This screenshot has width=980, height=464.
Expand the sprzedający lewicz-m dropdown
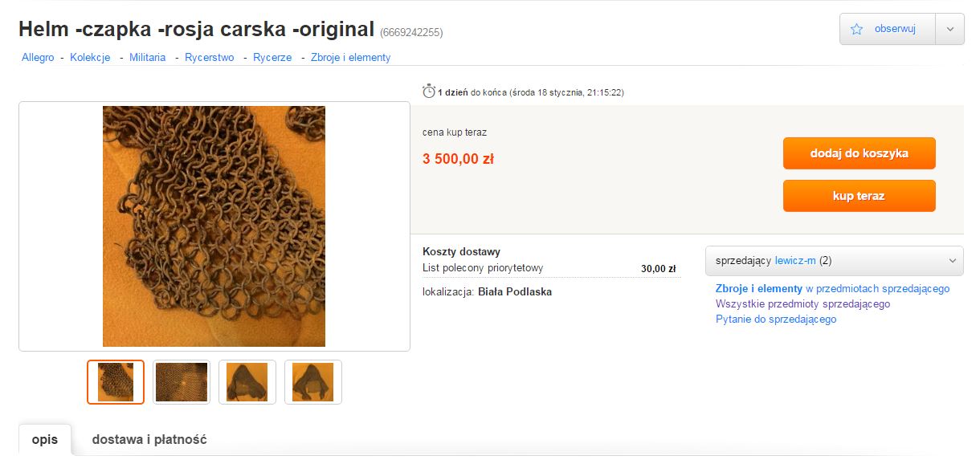pos(834,261)
